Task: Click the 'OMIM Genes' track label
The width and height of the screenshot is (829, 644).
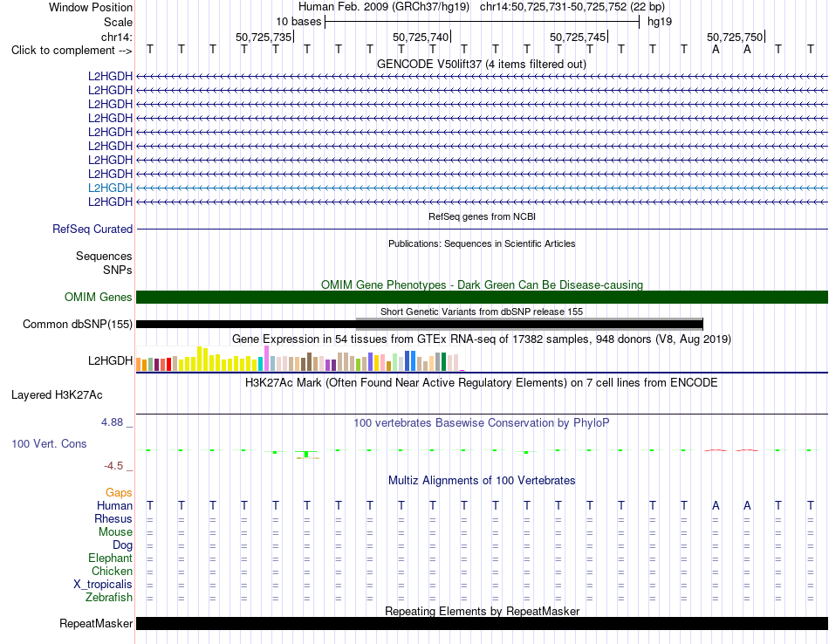Action: tap(98, 298)
